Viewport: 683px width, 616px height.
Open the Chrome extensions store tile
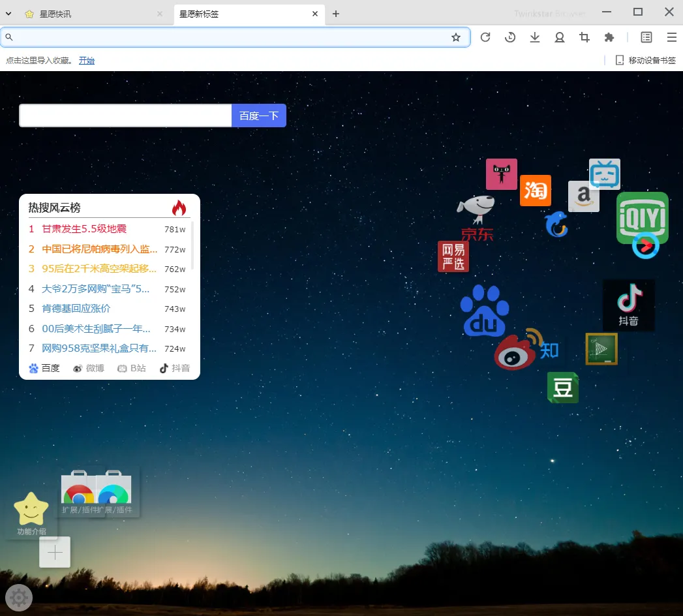78,492
